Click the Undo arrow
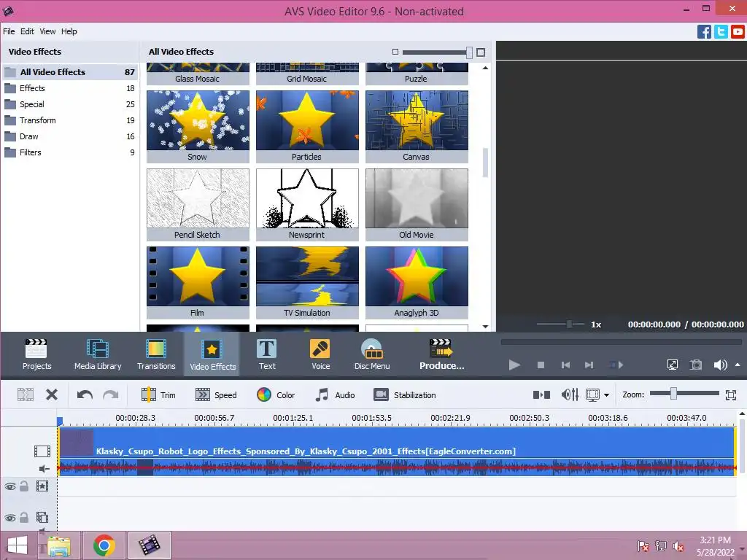This screenshot has width=747, height=560. [x=85, y=394]
